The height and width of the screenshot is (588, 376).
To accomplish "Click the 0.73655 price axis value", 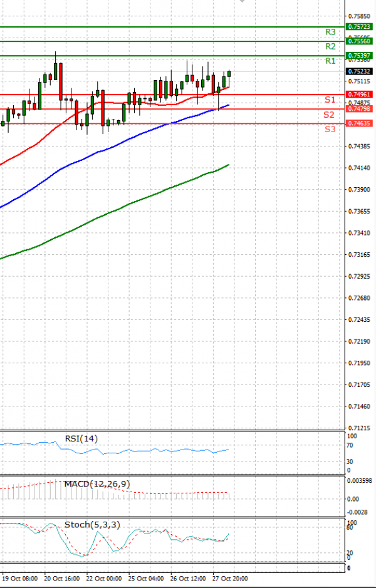I will 359,212.
